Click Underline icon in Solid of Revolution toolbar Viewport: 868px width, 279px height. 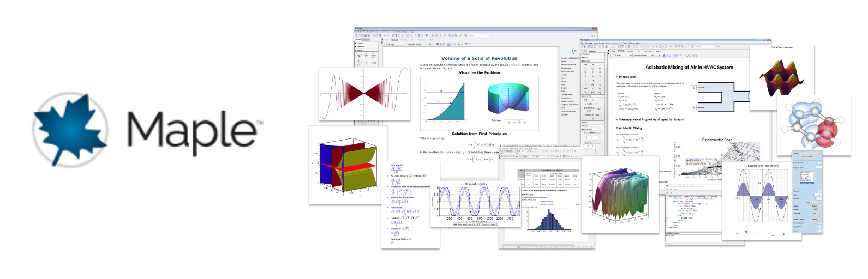(x=445, y=44)
